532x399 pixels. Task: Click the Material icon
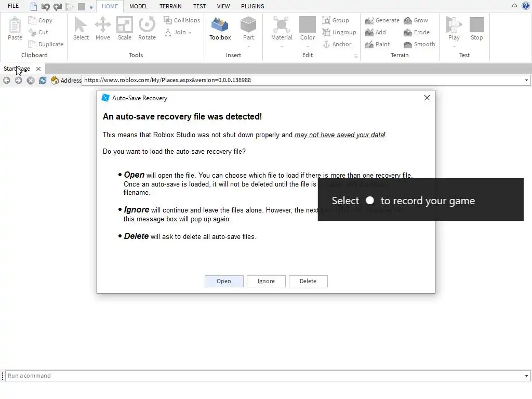click(282, 24)
